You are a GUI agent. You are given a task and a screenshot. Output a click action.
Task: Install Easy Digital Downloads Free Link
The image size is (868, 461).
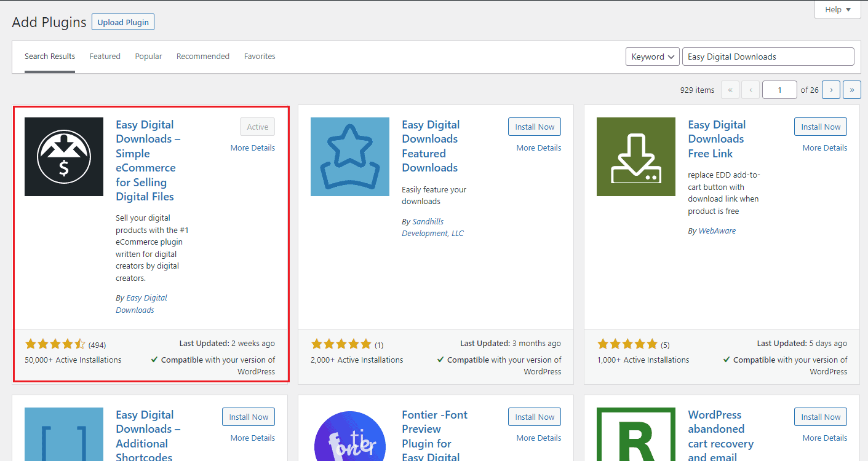coord(820,127)
